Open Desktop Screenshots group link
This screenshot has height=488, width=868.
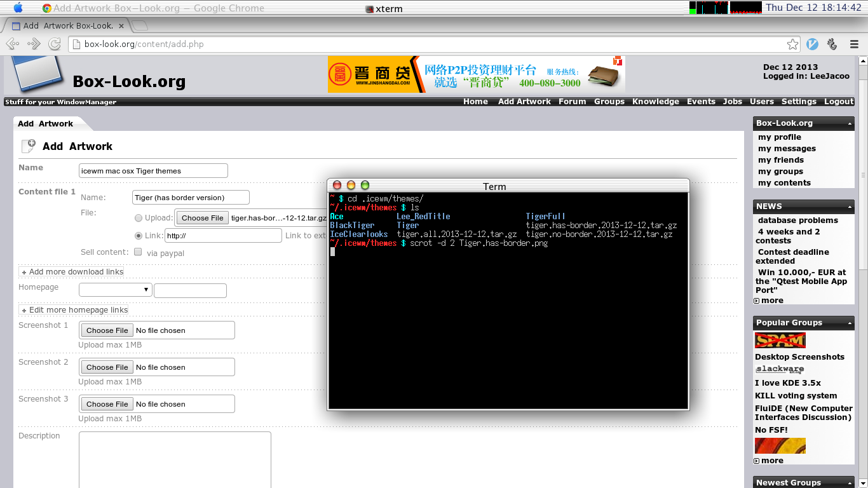coord(799,357)
